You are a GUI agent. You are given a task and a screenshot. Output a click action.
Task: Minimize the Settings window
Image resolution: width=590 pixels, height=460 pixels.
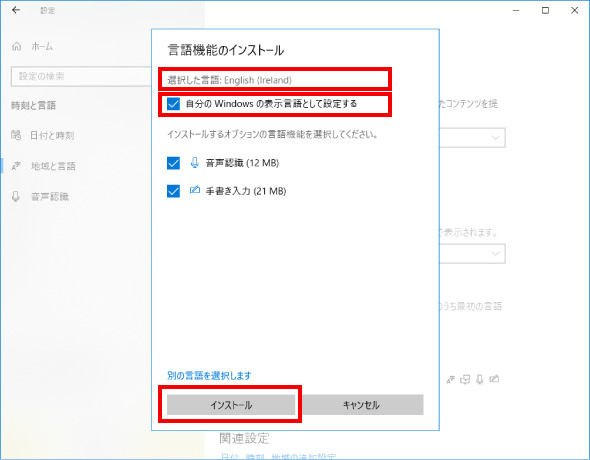coord(516,11)
